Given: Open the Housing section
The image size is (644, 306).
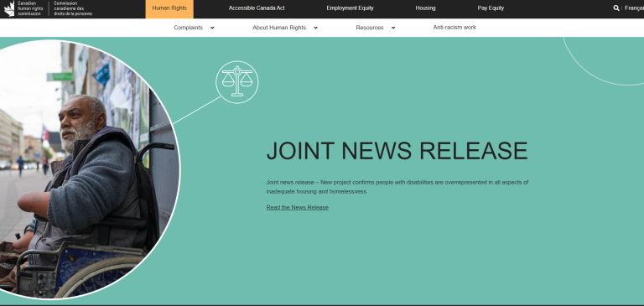Looking at the screenshot, I should click(425, 8).
